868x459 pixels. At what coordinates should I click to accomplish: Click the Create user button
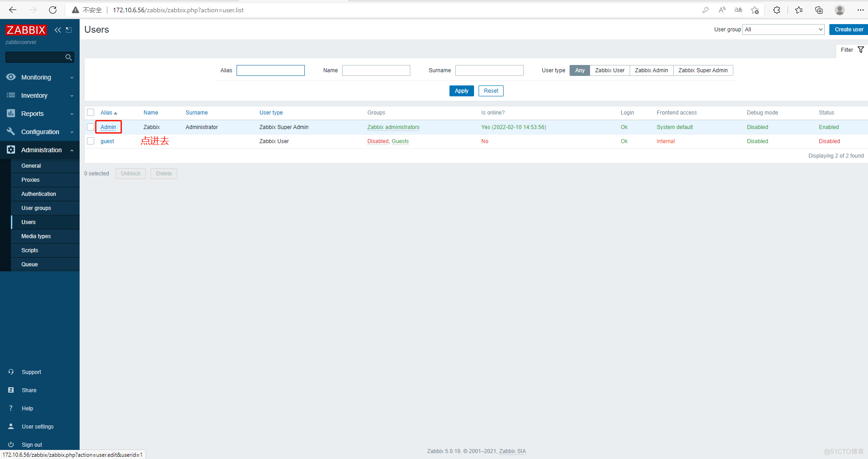click(848, 30)
